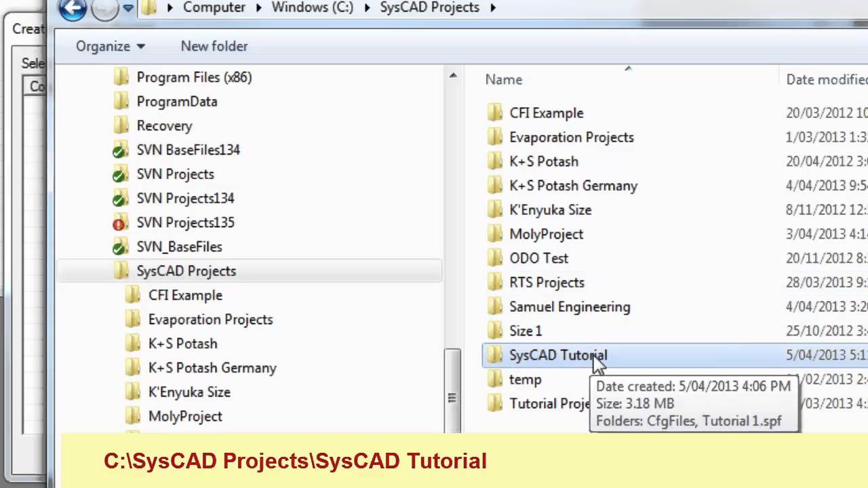
Task: Select Evaporation Projects folder icon in file list
Action: tap(495, 138)
